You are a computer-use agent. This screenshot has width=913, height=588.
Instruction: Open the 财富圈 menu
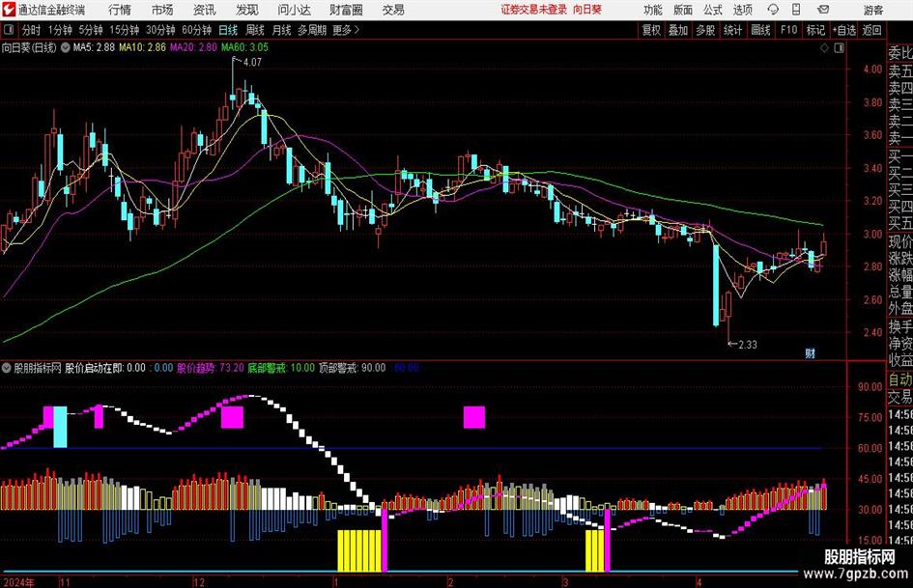pos(346,10)
